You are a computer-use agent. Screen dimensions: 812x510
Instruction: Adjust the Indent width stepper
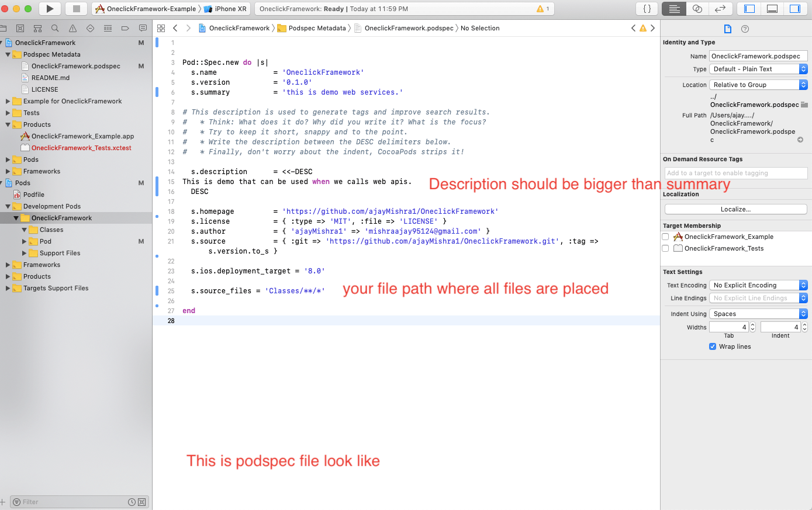[804, 327]
